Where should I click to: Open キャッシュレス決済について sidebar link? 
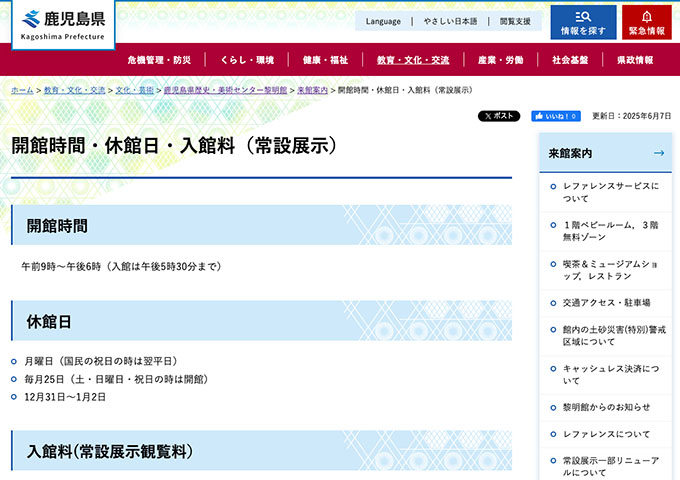coord(610,374)
